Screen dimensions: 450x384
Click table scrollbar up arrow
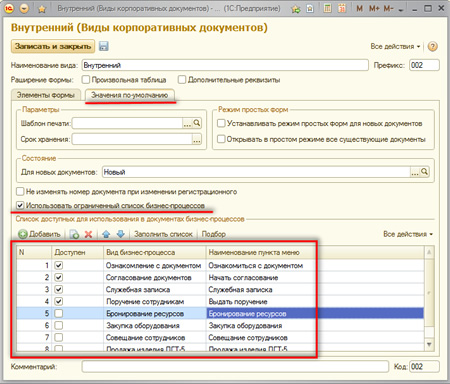429,252
